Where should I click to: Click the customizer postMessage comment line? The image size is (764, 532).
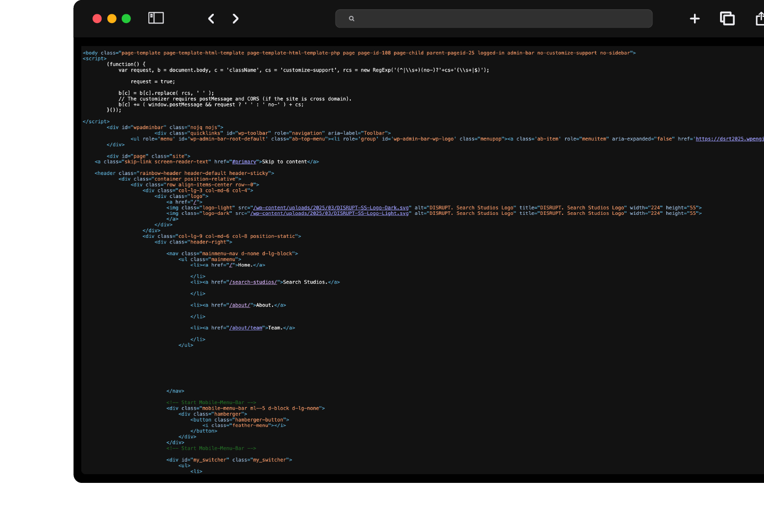[x=235, y=99]
